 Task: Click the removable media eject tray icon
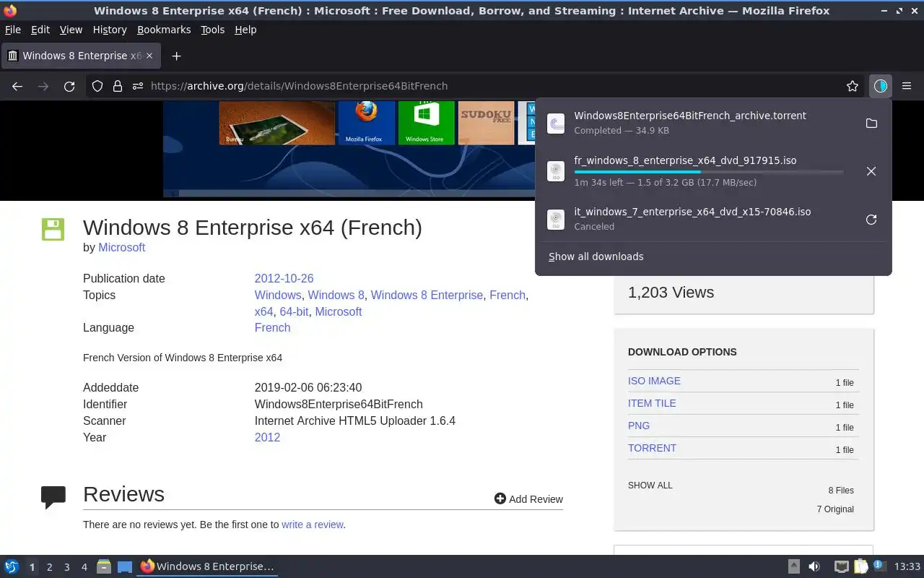point(794,566)
